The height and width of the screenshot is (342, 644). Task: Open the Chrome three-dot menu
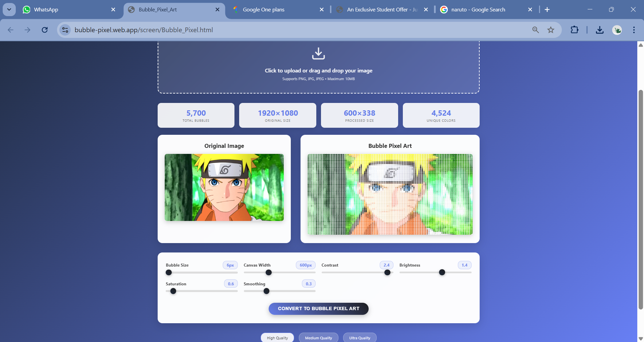(x=634, y=30)
